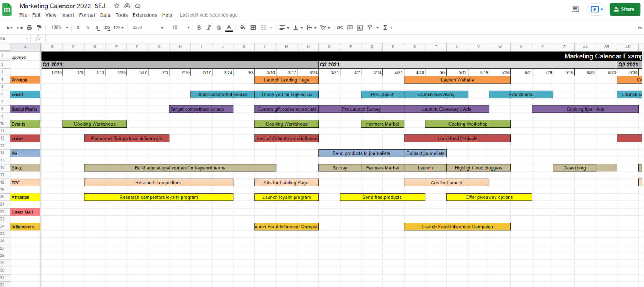This screenshot has width=644, height=287.
Task: Open the zoom level dropdown
Action: (60, 28)
